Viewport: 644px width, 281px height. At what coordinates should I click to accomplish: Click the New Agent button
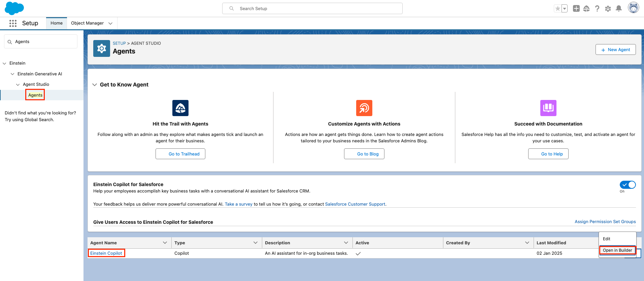pos(615,49)
